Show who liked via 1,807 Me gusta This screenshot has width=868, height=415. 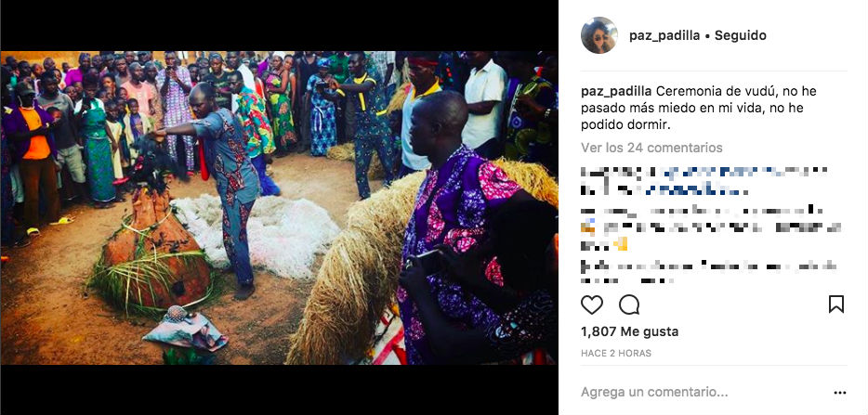tap(629, 331)
